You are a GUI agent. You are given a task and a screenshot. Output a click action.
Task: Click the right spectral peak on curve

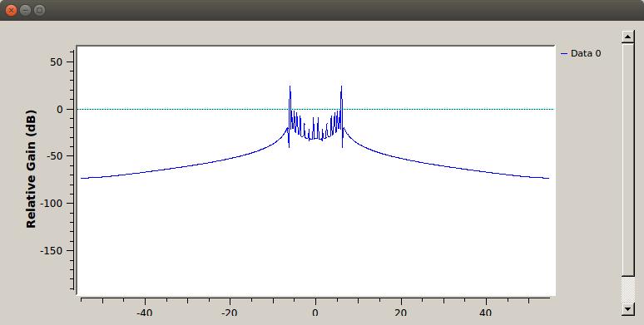341,87
